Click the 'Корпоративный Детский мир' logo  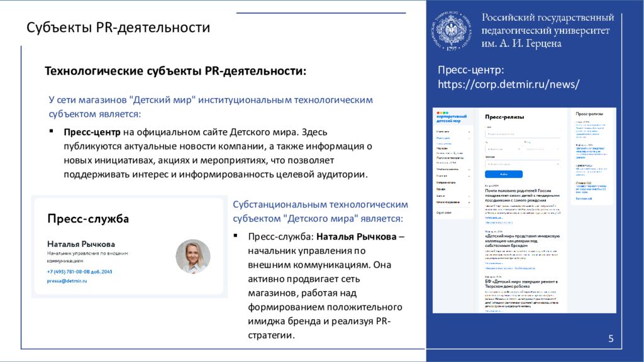pyautogui.click(x=452, y=118)
